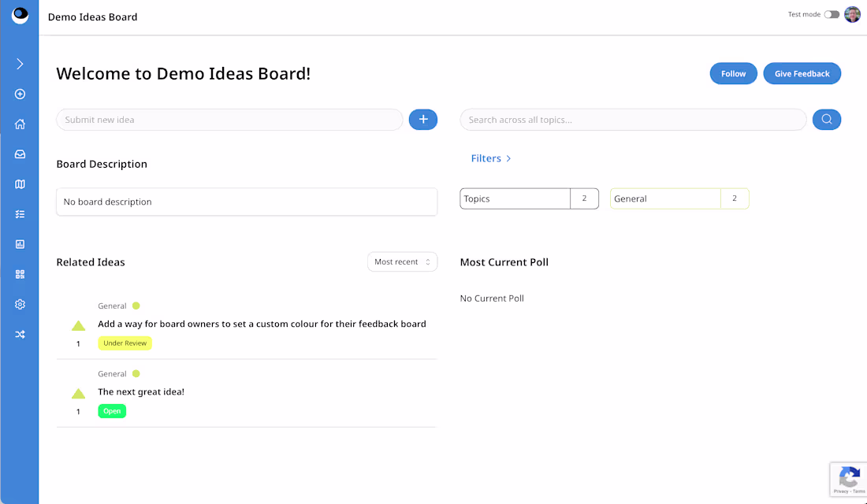Image resolution: width=867 pixels, height=504 pixels.
Task: Click the widgets grid icon in the sidebar
Action: (20, 274)
